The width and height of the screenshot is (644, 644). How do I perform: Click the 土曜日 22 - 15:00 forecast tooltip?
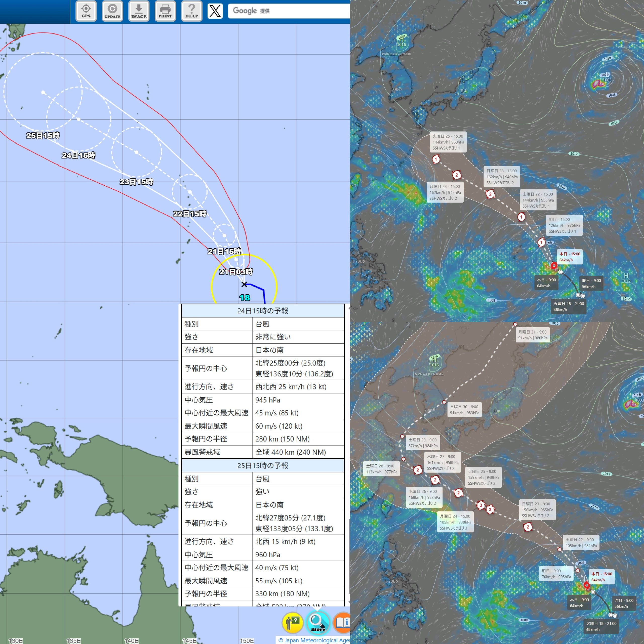[x=538, y=200]
